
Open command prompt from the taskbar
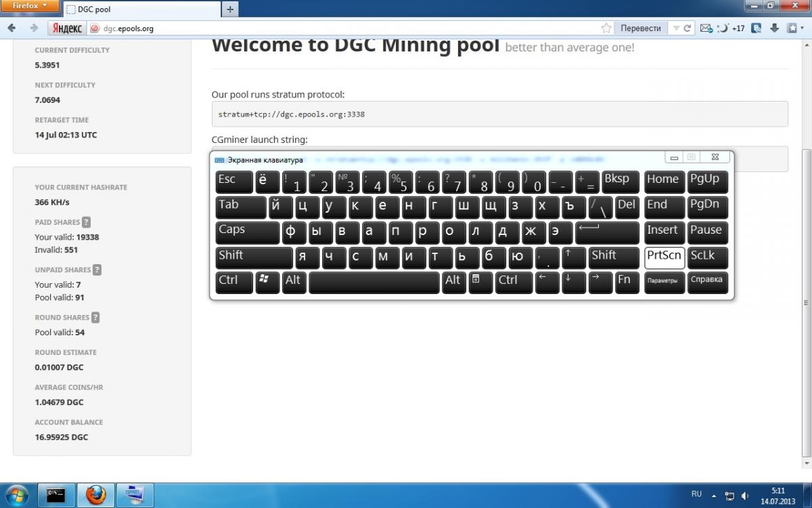[55, 495]
